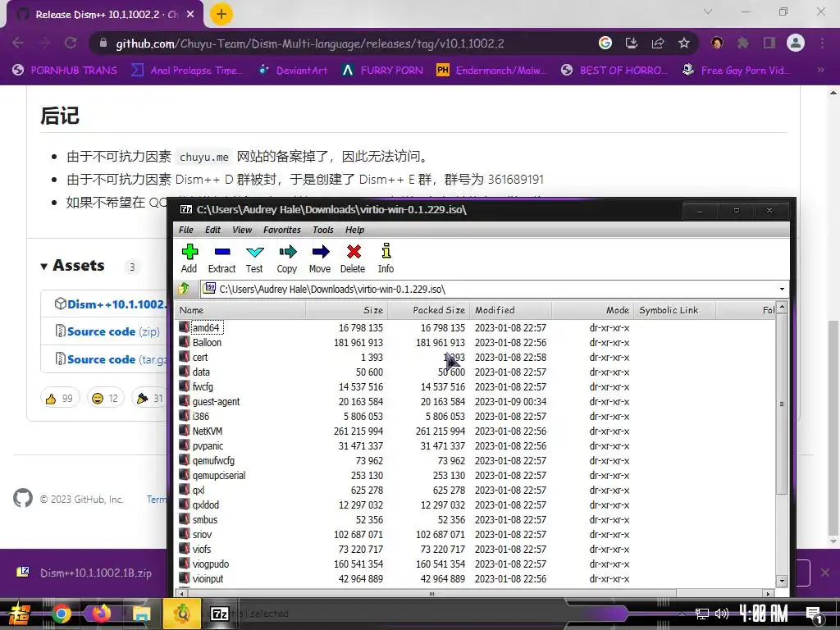This screenshot has width=840, height=630.
Task: Click the laugh reaction with 12
Action: tap(105, 399)
